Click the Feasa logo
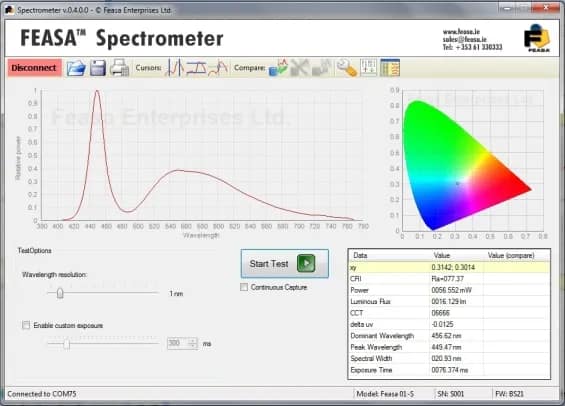 (537, 38)
